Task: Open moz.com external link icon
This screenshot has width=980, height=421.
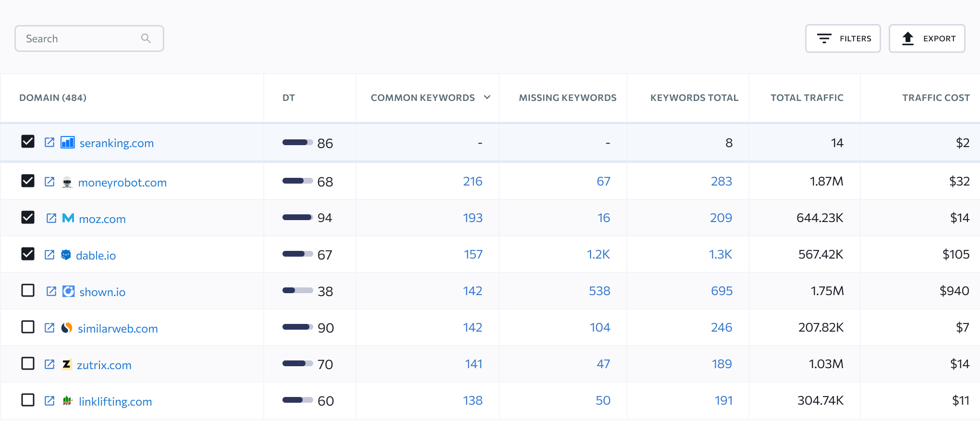Action: [51, 218]
